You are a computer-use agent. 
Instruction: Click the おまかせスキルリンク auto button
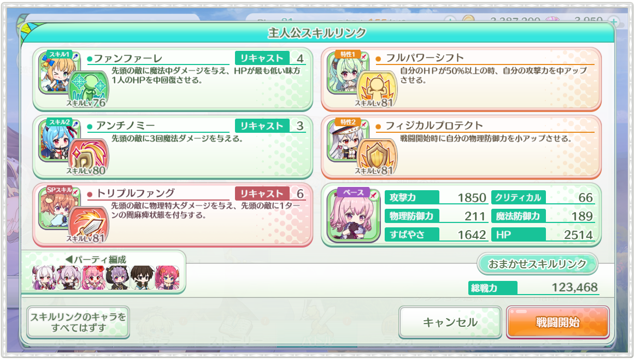pos(537,264)
